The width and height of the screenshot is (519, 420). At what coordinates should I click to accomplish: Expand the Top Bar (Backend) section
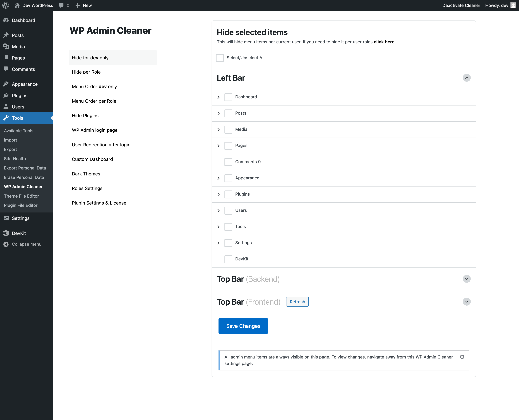click(466, 279)
